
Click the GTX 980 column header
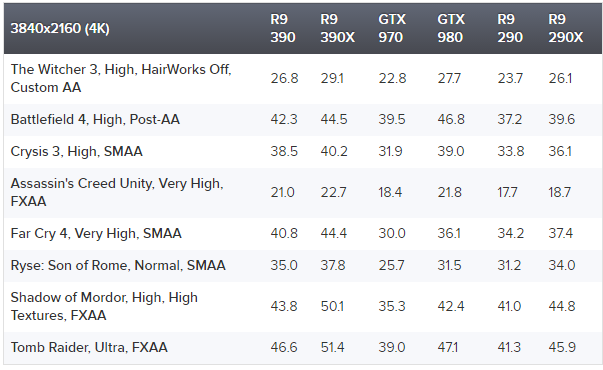coord(451,28)
